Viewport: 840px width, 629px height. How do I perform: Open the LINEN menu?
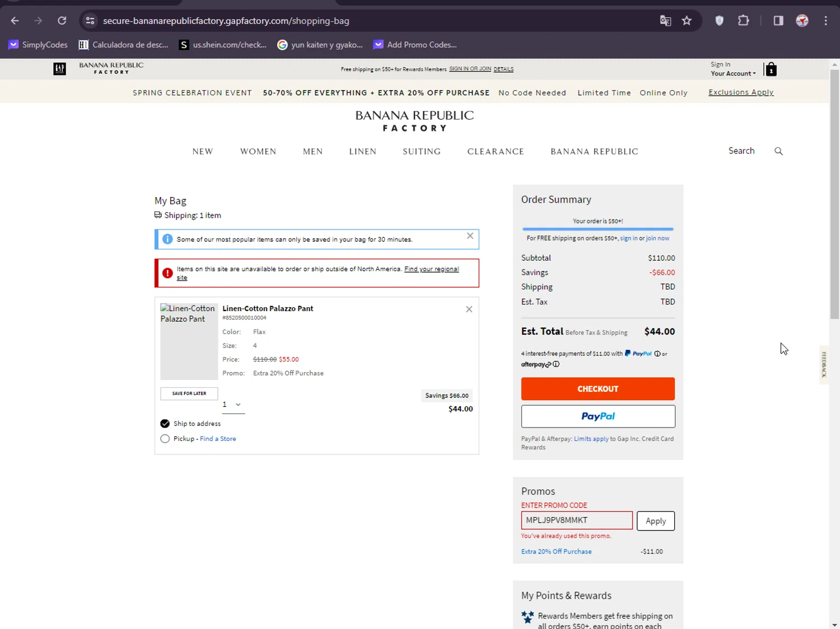click(363, 152)
